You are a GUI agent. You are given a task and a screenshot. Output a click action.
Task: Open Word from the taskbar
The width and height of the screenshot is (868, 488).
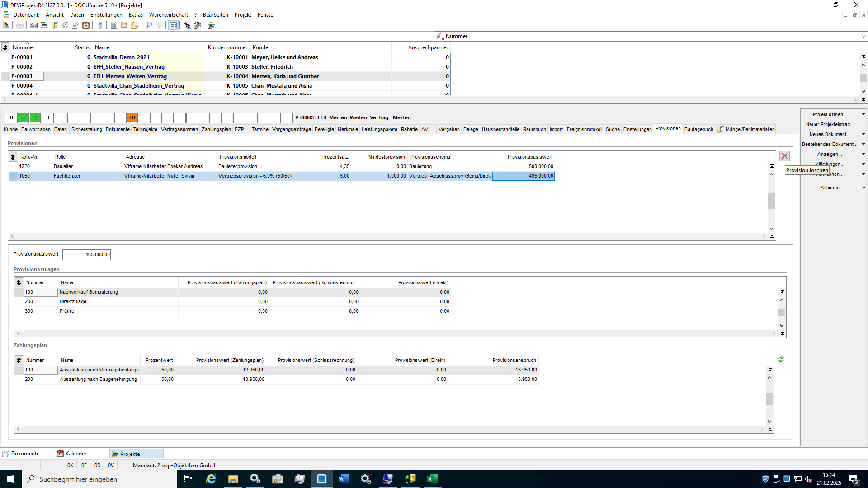(344, 479)
